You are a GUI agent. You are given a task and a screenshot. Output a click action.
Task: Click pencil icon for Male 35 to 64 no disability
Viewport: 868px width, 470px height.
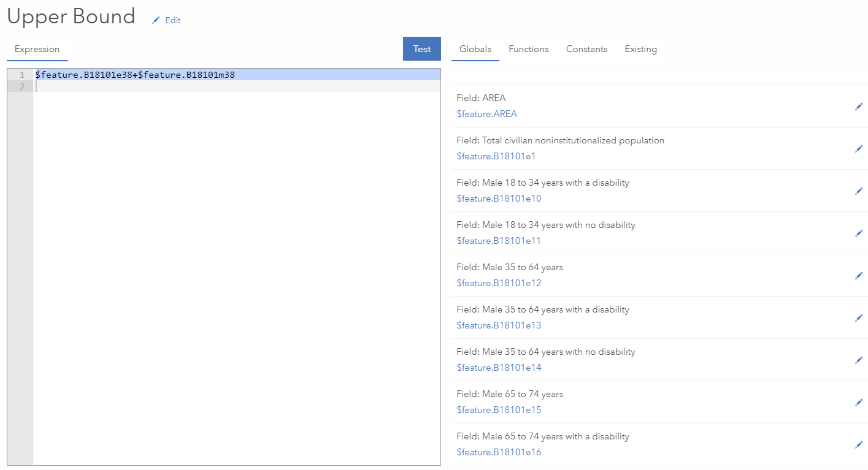pos(859,360)
